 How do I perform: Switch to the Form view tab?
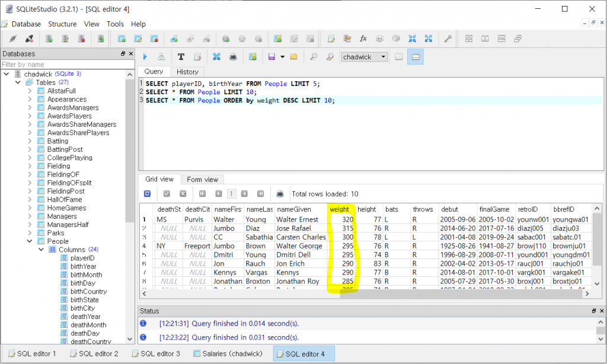[203, 179]
